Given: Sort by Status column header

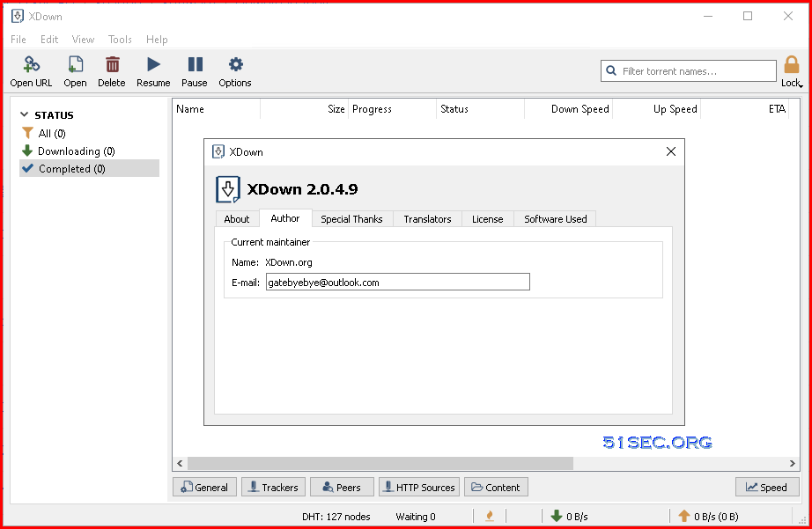Looking at the screenshot, I should pos(481,108).
